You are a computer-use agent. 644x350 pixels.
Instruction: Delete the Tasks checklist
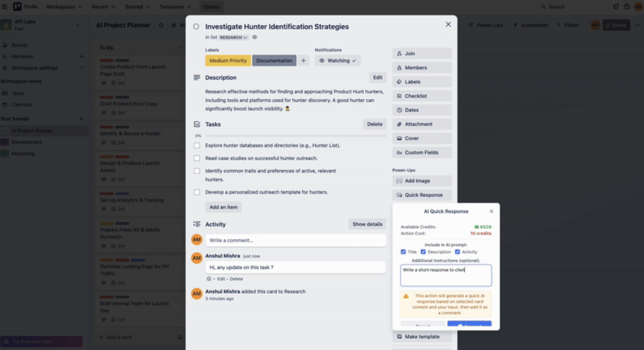[375, 124]
